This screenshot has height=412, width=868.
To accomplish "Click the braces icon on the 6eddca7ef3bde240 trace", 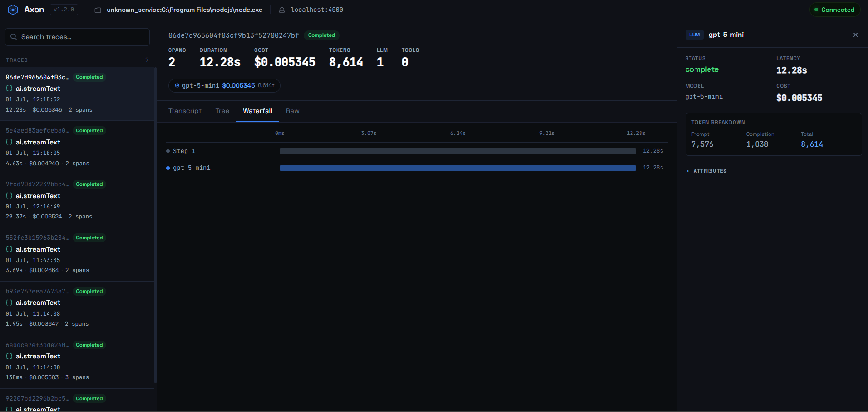I will coord(9,356).
